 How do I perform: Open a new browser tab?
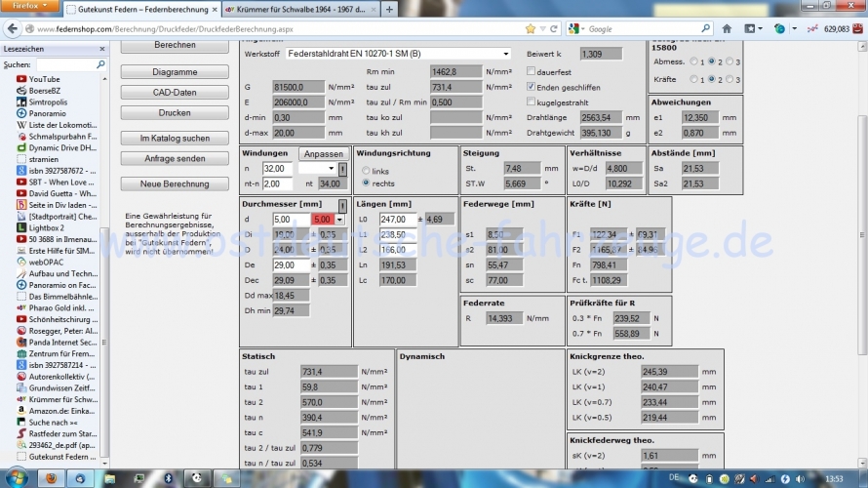(x=389, y=9)
